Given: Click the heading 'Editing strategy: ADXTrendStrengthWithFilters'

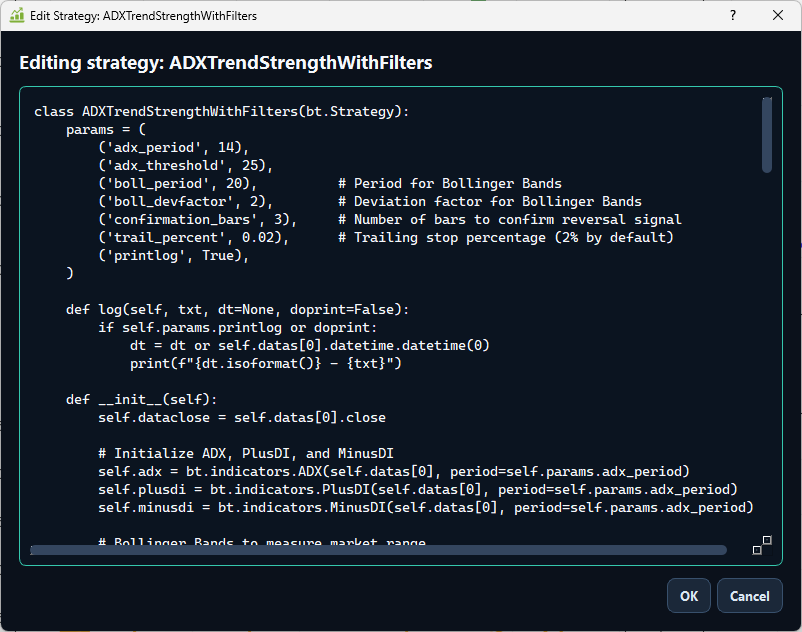Looking at the screenshot, I should [x=226, y=63].
